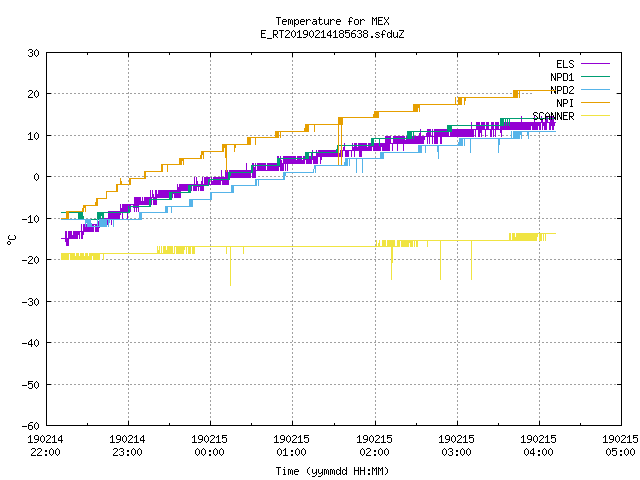Click the ELS legend label
The height and width of the screenshot is (480, 640).
[565, 64]
